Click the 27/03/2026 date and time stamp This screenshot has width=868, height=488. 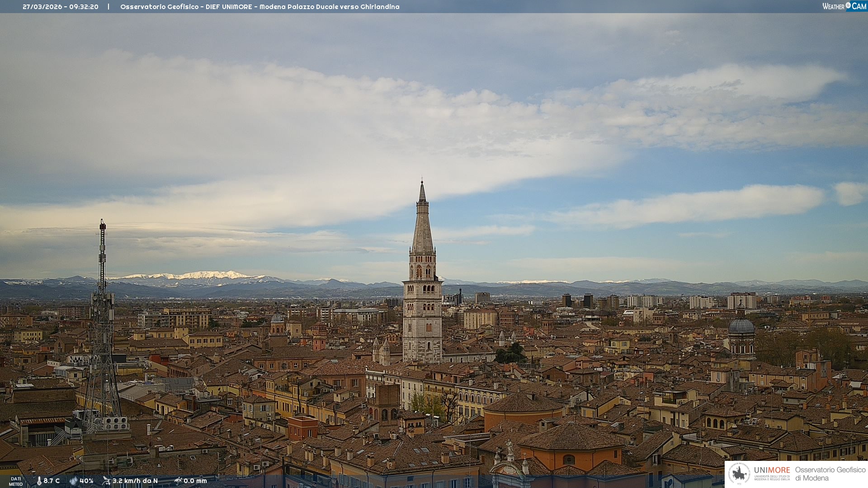[x=61, y=7]
